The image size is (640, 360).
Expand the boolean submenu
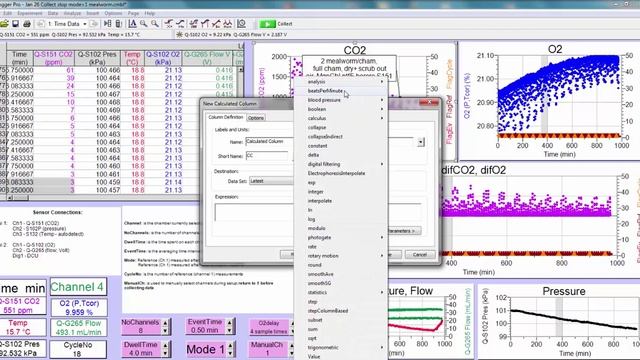[341, 109]
